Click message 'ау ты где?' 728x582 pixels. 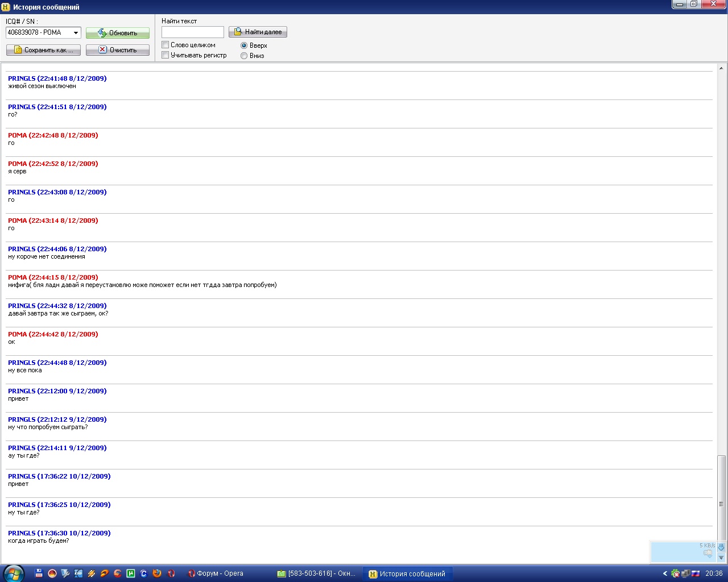coord(24,456)
